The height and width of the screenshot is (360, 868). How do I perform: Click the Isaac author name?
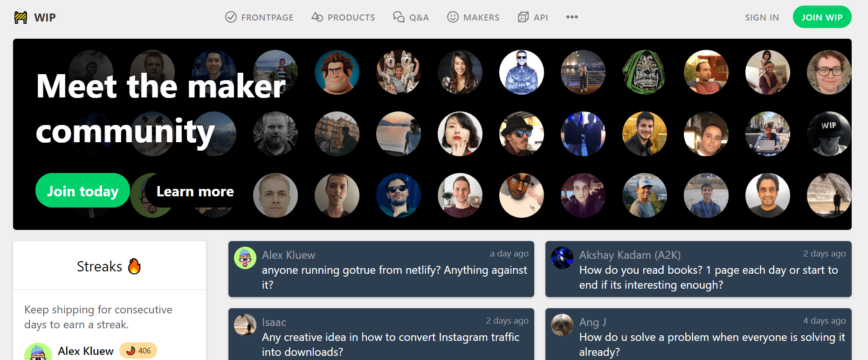click(x=274, y=322)
